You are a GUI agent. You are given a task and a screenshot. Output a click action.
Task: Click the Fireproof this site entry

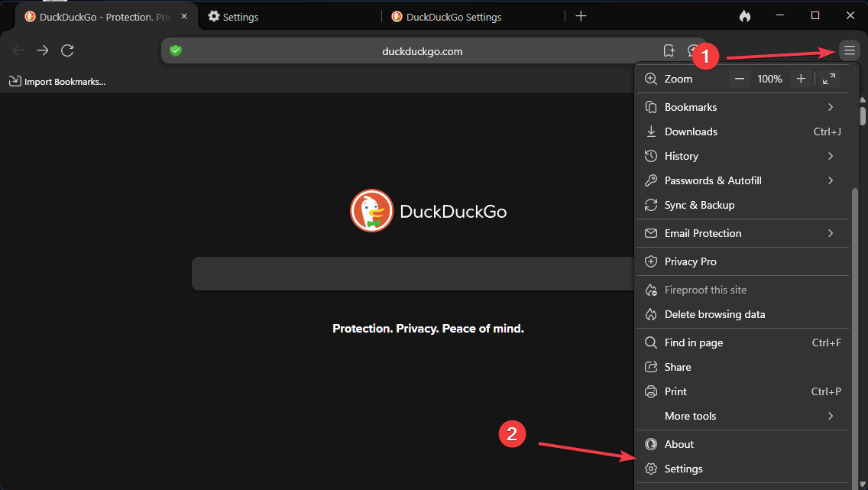743,290
